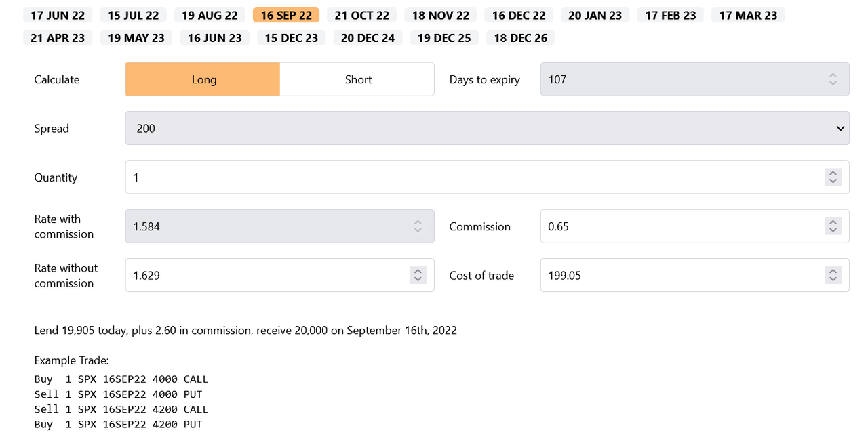
Task: Click the 16 JUN 23 expiry button
Action: tap(214, 38)
